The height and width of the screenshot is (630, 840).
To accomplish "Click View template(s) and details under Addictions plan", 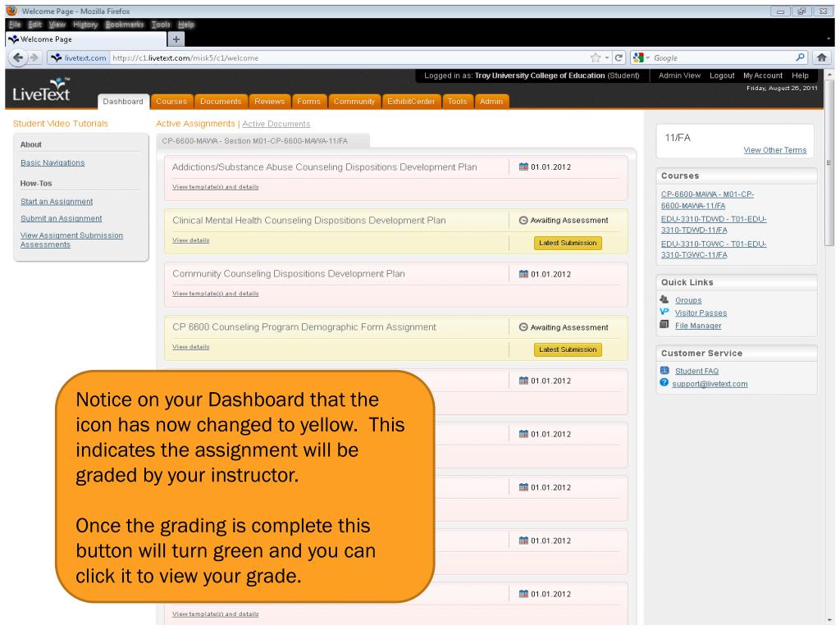I will pyautogui.click(x=216, y=187).
